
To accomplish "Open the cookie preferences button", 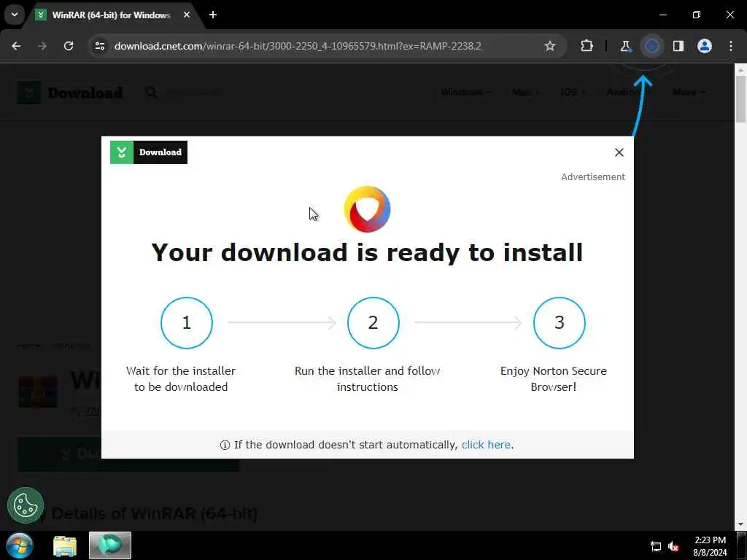I will click(26, 505).
